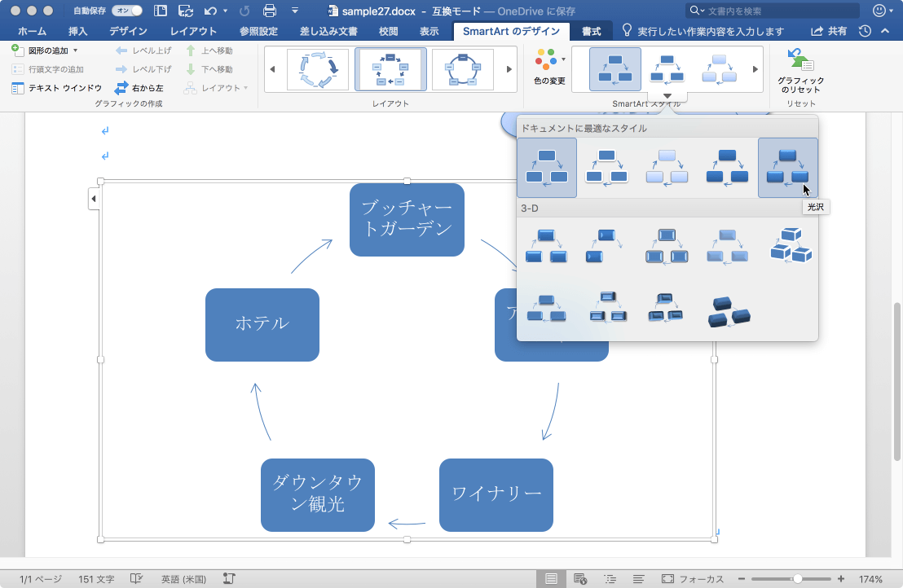Select the first style in bottom 3-D row
The image size is (903, 588).
pyautogui.click(x=547, y=309)
